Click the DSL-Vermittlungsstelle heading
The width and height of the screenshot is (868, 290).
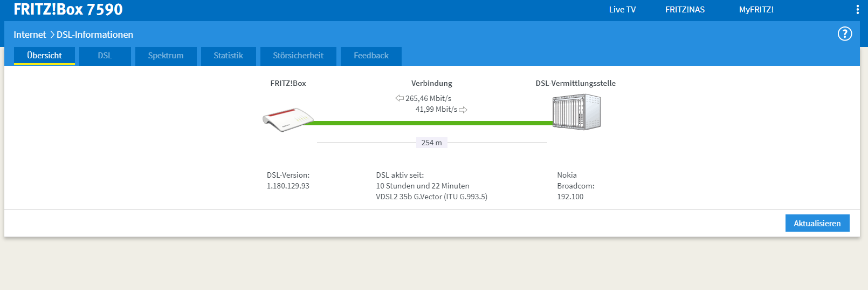(x=575, y=83)
